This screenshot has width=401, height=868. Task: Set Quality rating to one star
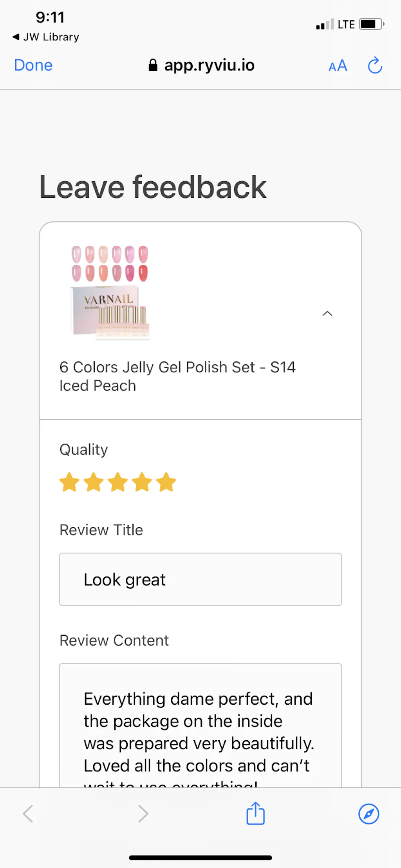pos(69,482)
